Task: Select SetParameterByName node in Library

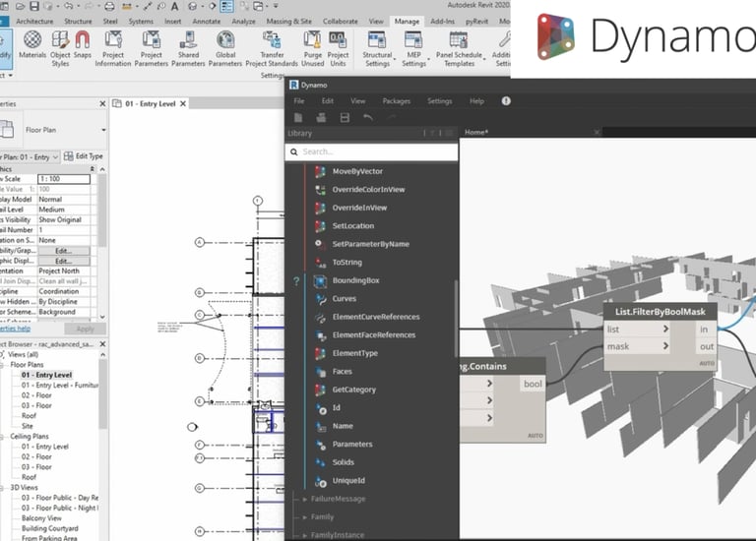Action: click(x=370, y=244)
